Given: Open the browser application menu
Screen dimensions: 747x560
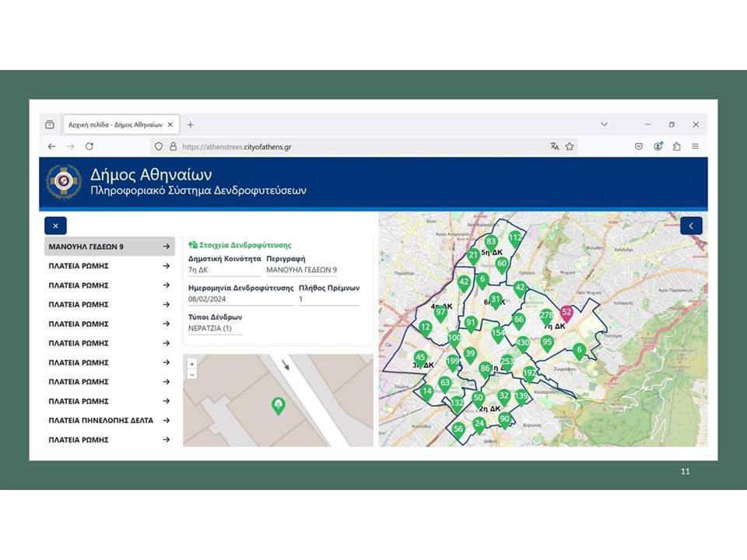Looking at the screenshot, I should pos(695,147).
